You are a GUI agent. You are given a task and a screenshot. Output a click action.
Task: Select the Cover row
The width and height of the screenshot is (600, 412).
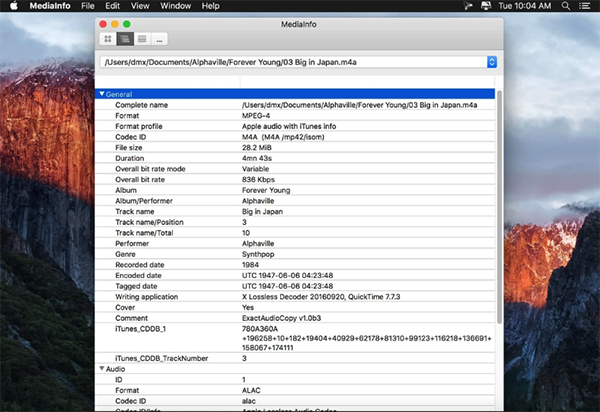tap(295, 308)
